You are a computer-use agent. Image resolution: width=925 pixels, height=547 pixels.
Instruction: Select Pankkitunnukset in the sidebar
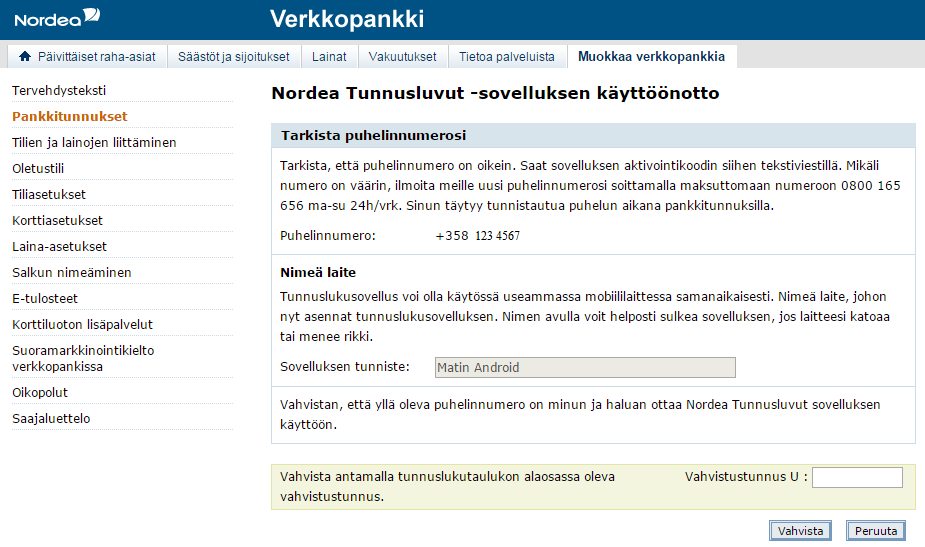pyautogui.click(x=70, y=116)
